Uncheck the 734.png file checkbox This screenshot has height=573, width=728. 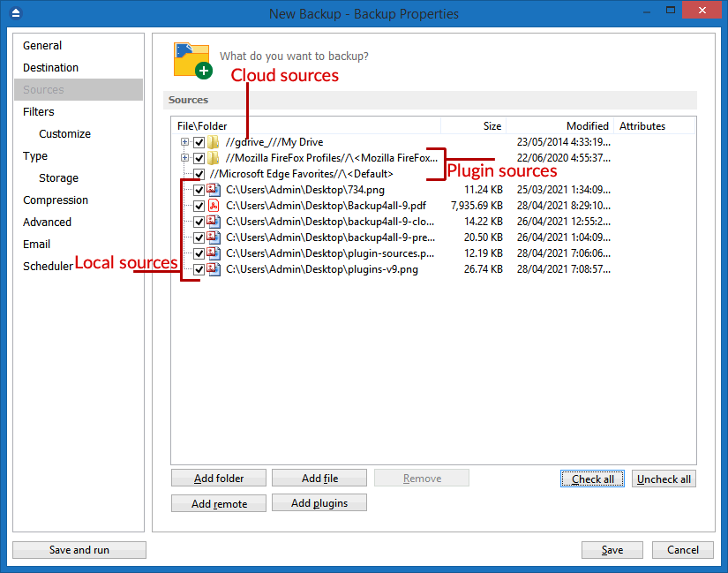coord(199,190)
